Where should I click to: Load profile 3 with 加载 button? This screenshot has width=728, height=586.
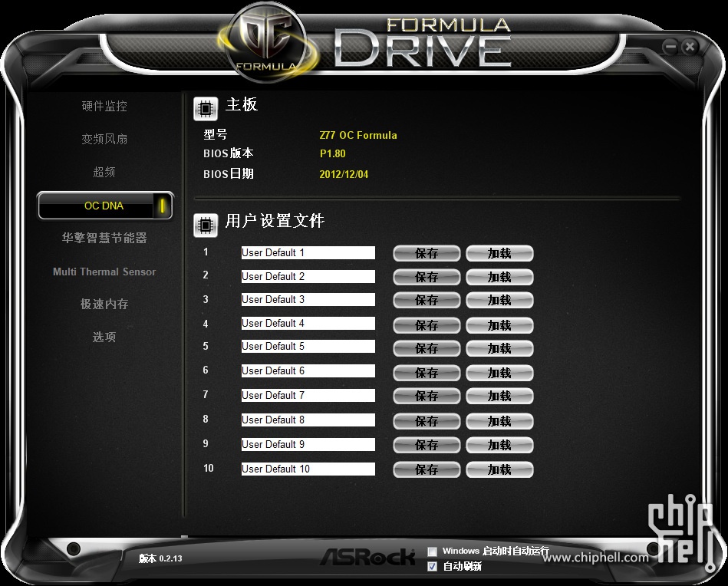tap(499, 301)
